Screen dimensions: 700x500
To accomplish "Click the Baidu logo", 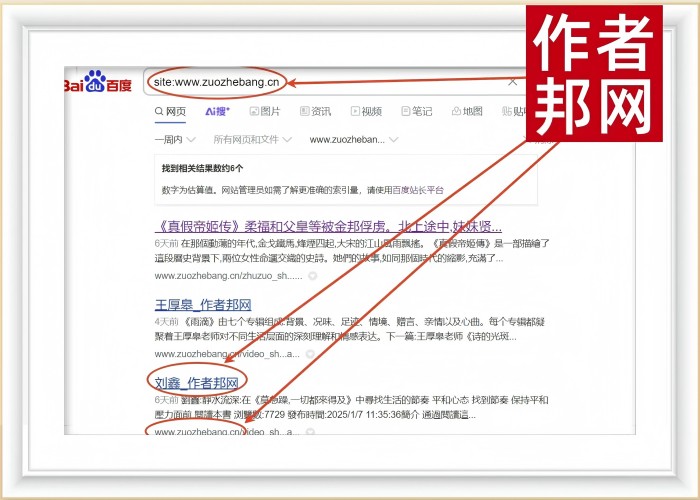I will point(98,82).
